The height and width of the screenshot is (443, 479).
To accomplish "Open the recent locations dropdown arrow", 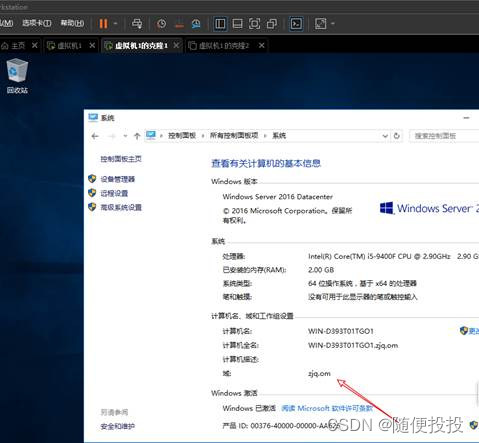I will [125, 136].
